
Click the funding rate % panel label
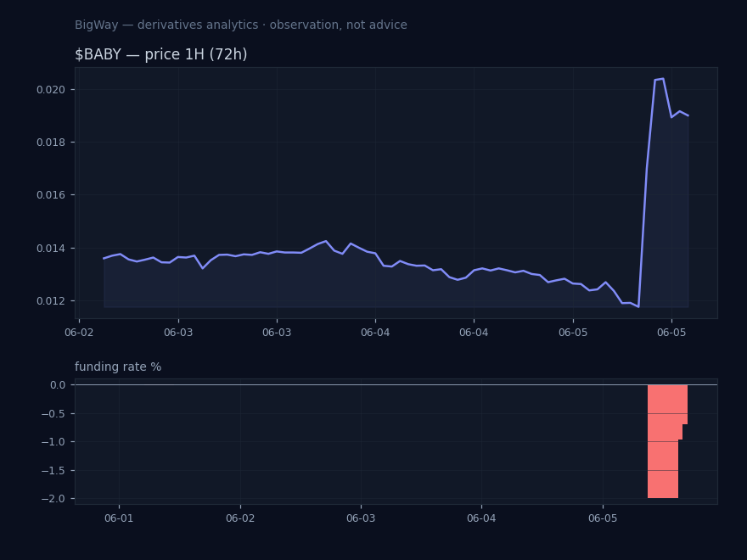(118, 367)
